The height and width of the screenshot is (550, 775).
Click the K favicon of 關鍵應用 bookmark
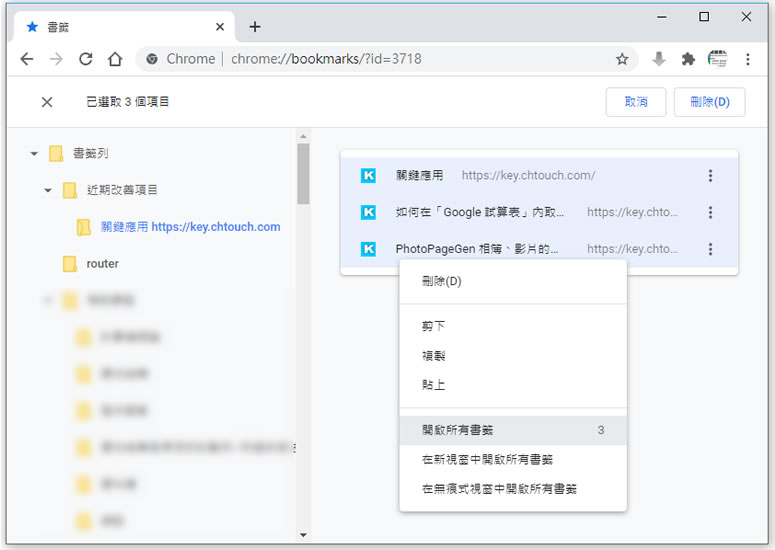[368, 175]
